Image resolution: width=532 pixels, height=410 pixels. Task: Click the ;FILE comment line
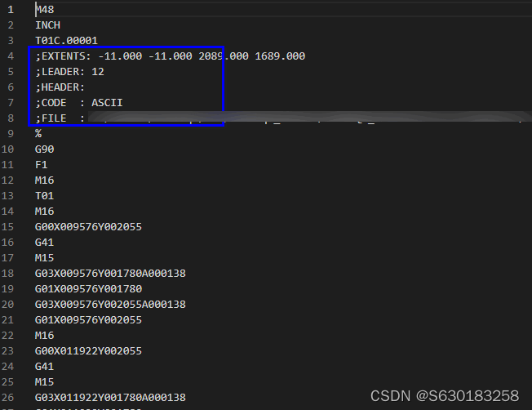(60, 118)
